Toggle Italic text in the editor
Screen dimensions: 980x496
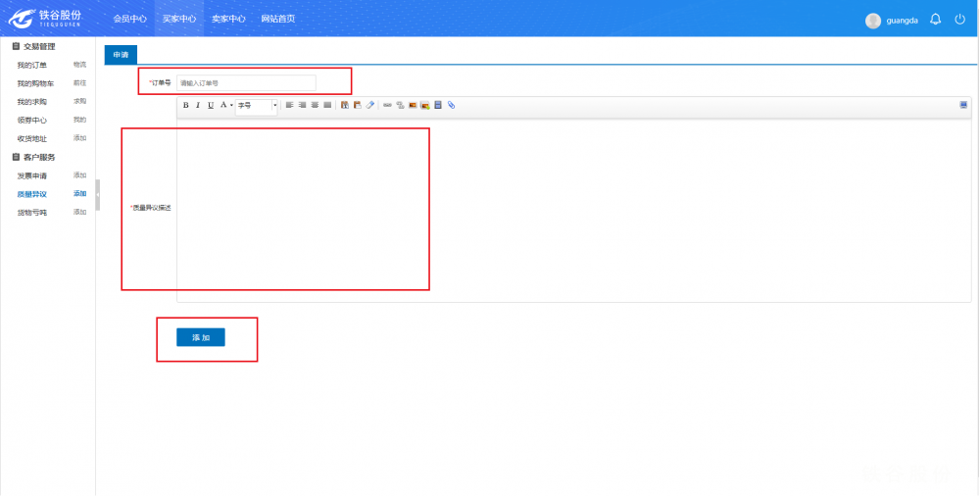(198, 105)
